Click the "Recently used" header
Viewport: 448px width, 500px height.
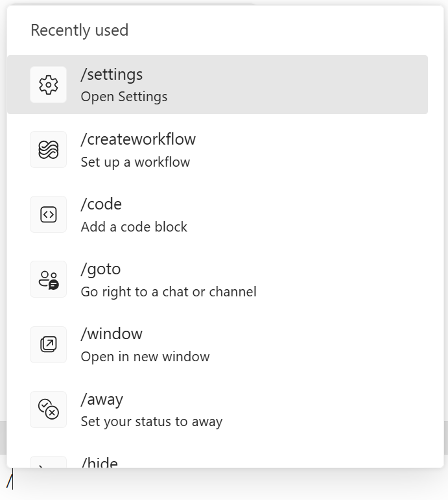pos(79,30)
